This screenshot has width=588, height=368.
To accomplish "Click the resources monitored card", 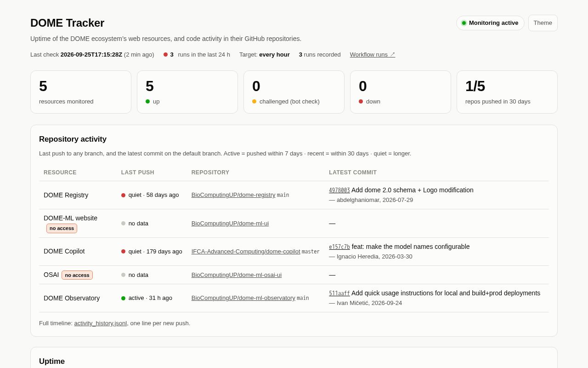I will (x=81, y=92).
